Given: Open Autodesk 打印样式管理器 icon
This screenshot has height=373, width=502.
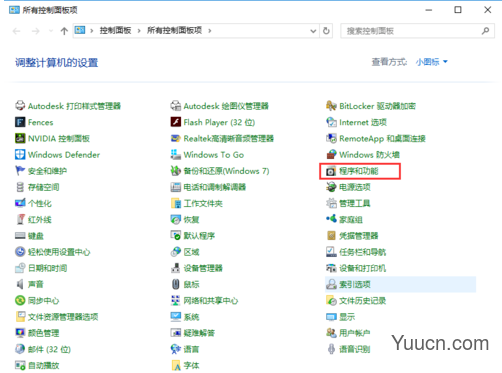Looking at the screenshot, I should click(20, 106).
